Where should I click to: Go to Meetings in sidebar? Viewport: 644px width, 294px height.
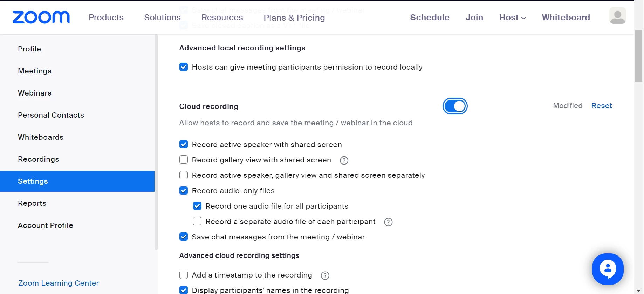coord(77,71)
